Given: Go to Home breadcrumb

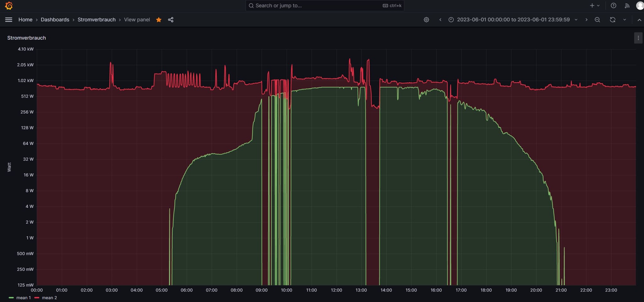Looking at the screenshot, I should click(25, 20).
